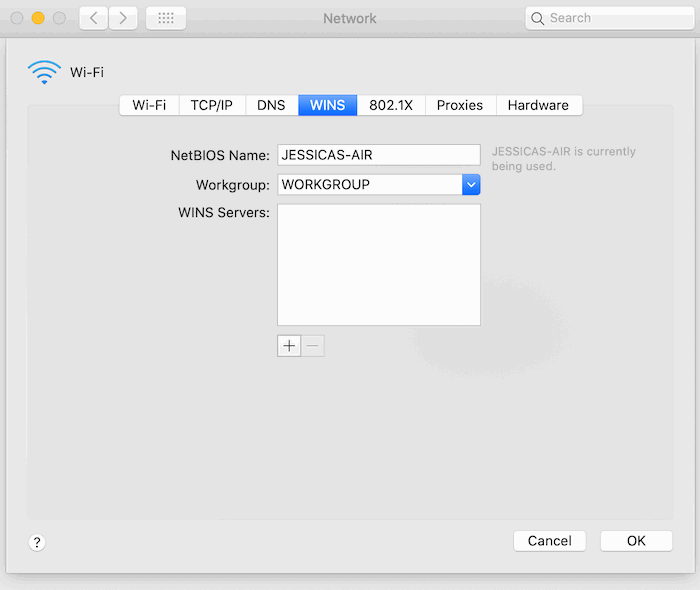Switch to the Proxies tab
This screenshot has width=700, height=590.
[460, 105]
